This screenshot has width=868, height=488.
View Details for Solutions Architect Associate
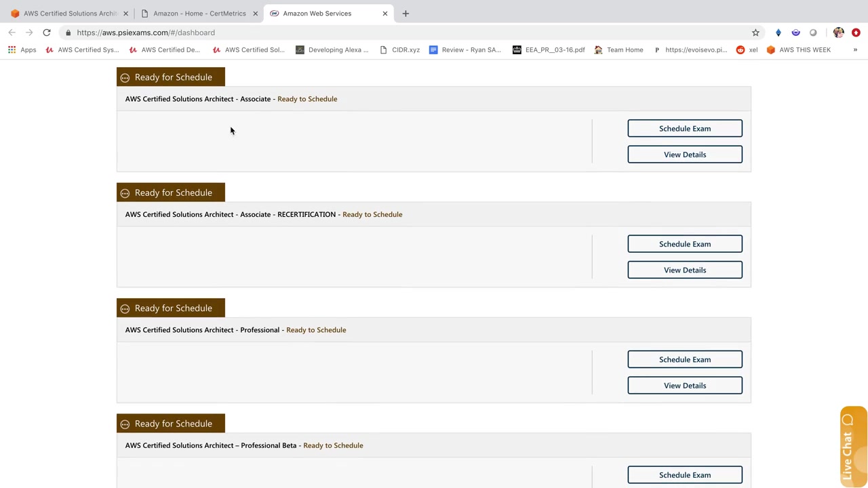(x=685, y=155)
